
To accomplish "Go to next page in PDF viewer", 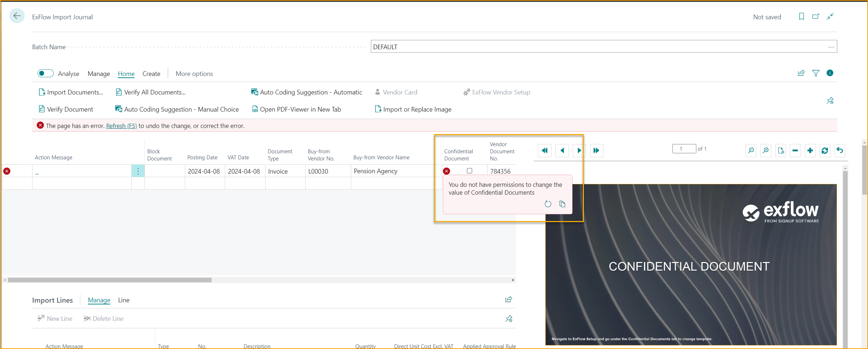I will (579, 150).
